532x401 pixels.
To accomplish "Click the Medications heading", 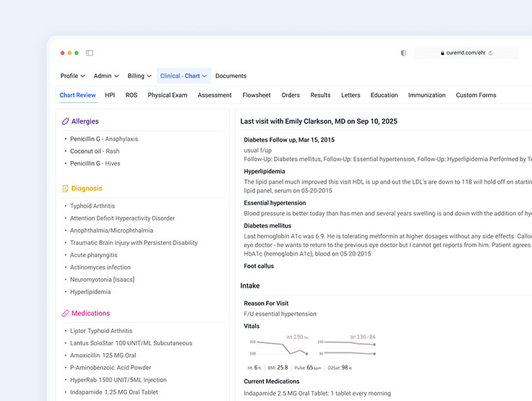I will [90, 314].
